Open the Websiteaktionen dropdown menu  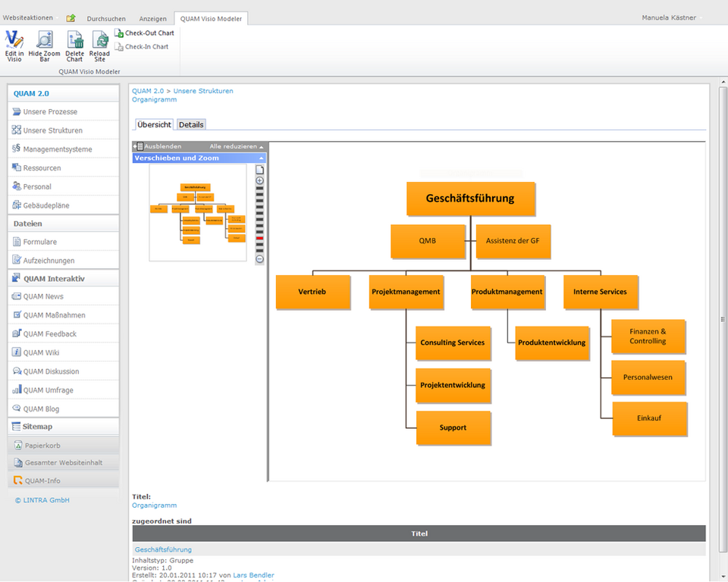[x=30, y=17]
